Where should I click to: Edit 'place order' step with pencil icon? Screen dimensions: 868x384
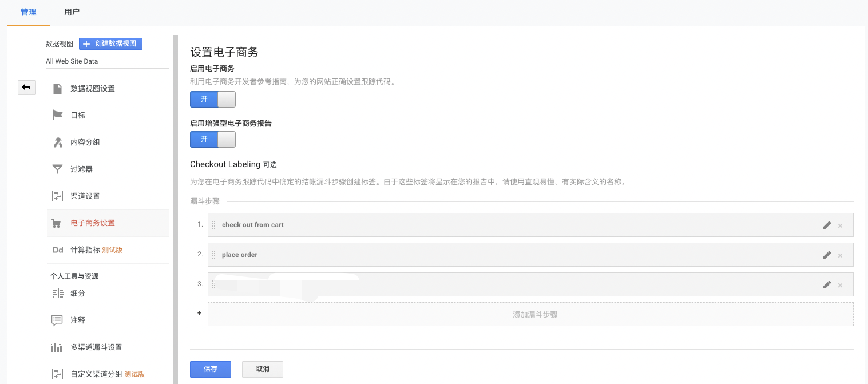tap(827, 255)
